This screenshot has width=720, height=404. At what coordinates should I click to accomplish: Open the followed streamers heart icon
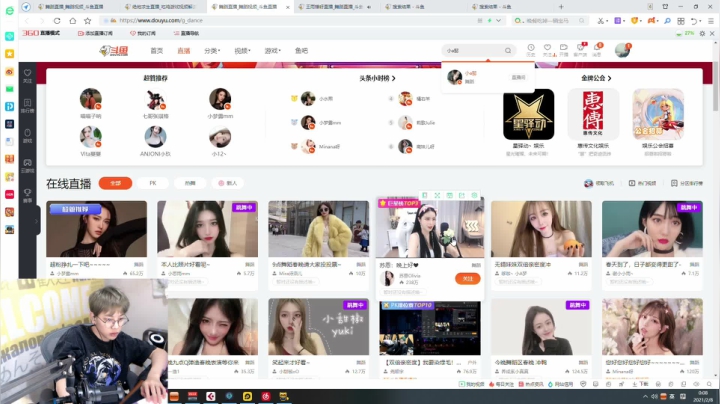547,50
